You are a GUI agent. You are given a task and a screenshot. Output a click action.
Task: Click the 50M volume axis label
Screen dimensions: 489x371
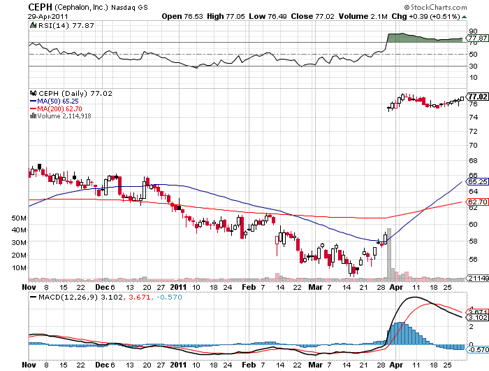point(19,218)
